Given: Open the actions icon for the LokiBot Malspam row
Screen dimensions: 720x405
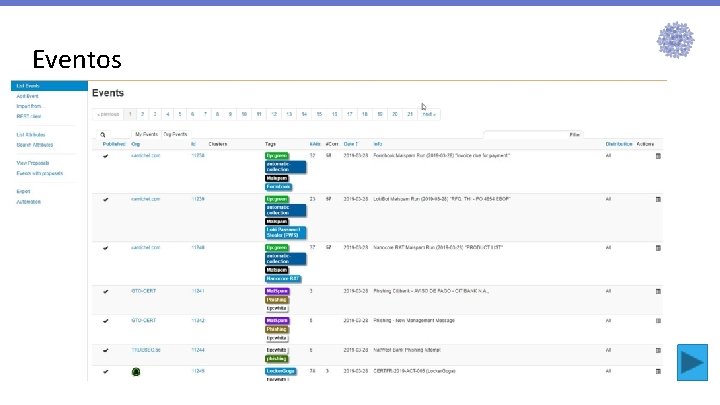Looking at the screenshot, I should pos(658,199).
